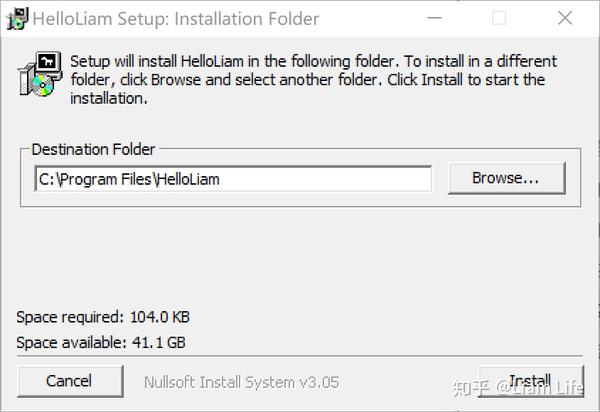The height and width of the screenshot is (412, 600).
Task: Close the HelloLiam Setup dialog
Action: pyautogui.click(x=564, y=18)
